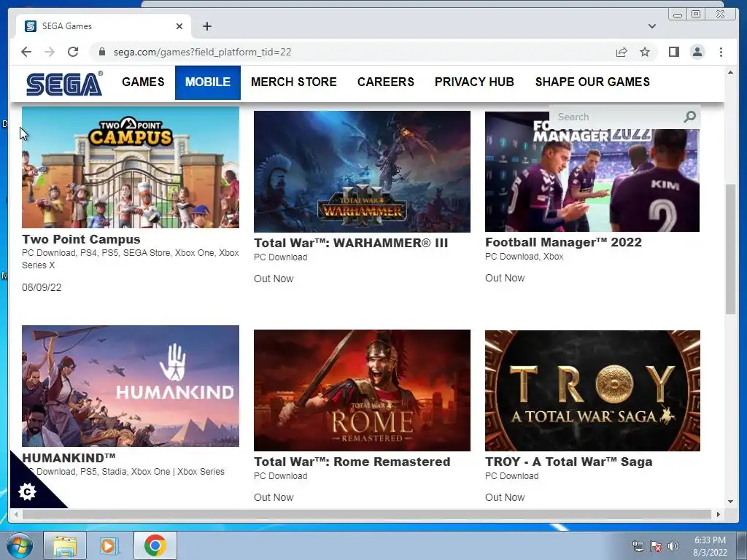Click the horizontal scrollbar left arrow
The width and height of the screenshot is (747, 560).
pos(16,514)
